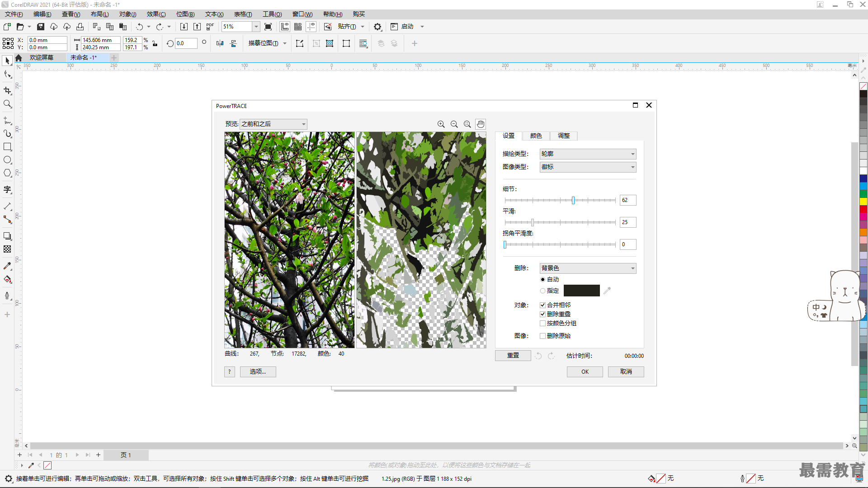Click zoom in icon in PowerTRACE
This screenshot has width=868, height=488.
click(x=441, y=124)
